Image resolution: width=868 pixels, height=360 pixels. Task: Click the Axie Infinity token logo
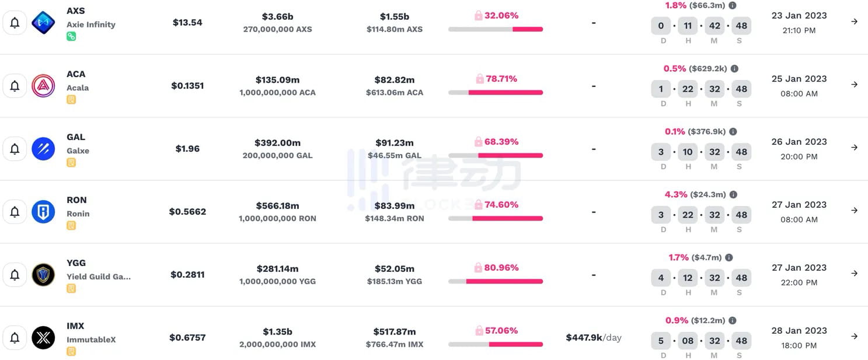(x=43, y=23)
